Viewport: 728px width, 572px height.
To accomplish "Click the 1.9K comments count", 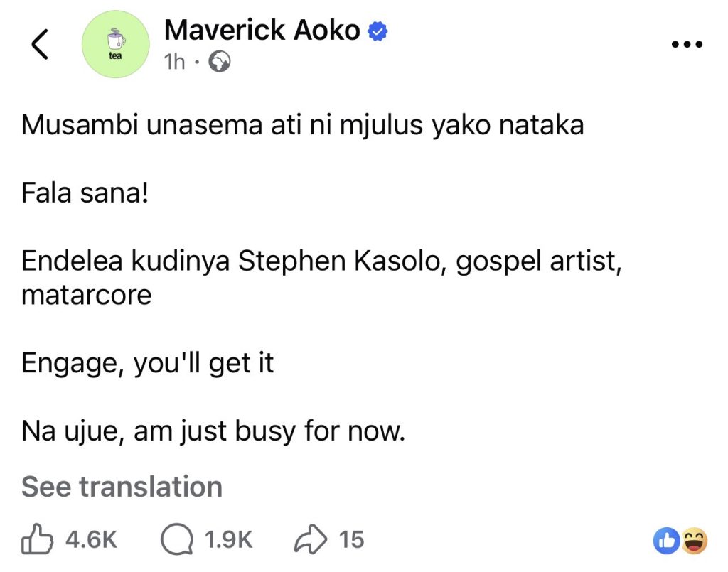I will coord(228,540).
